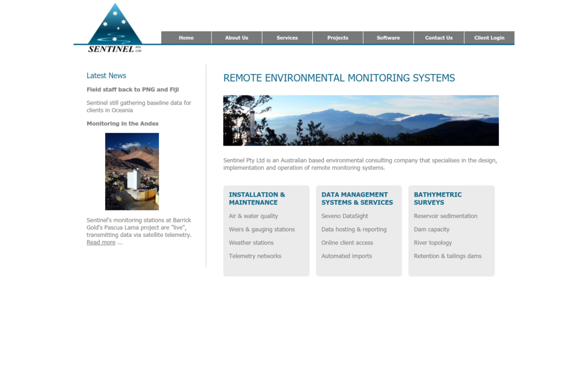The width and height of the screenshot is (588, 368).
Task: Click the Sentinel triangle logo
Action: [115, 27]
